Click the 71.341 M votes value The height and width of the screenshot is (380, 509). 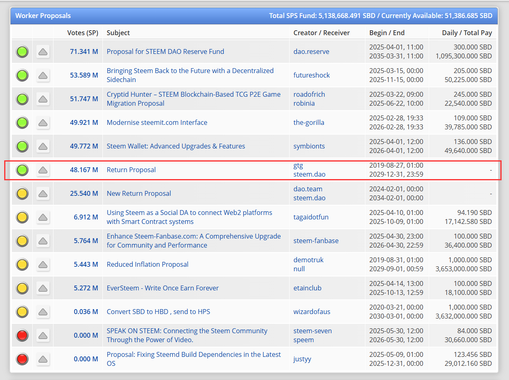coord(84,52)
